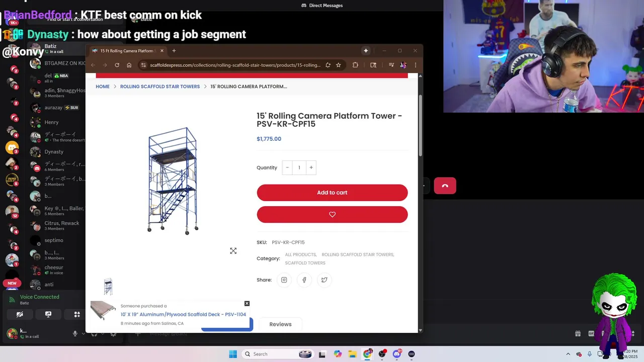
Task: Turn on camera in Discord voice panel
Action: [x=20, y=314]
